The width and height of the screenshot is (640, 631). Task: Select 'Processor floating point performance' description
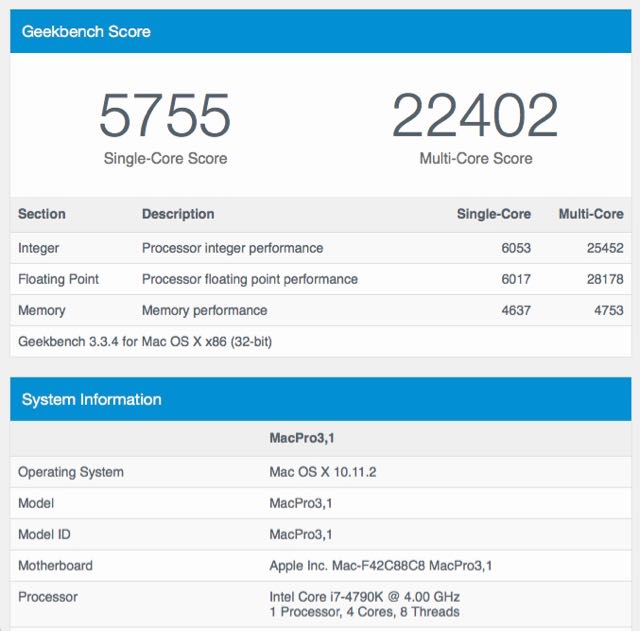250,279
